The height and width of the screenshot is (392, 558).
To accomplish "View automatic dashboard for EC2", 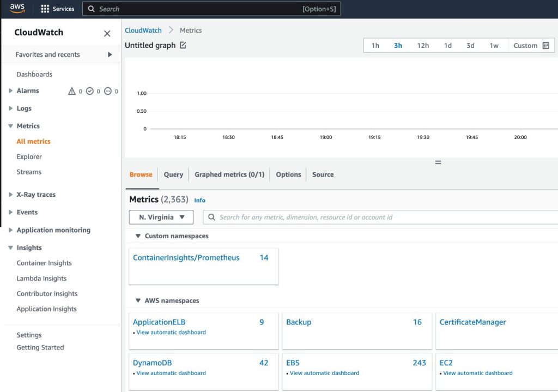I will point(478,373).
